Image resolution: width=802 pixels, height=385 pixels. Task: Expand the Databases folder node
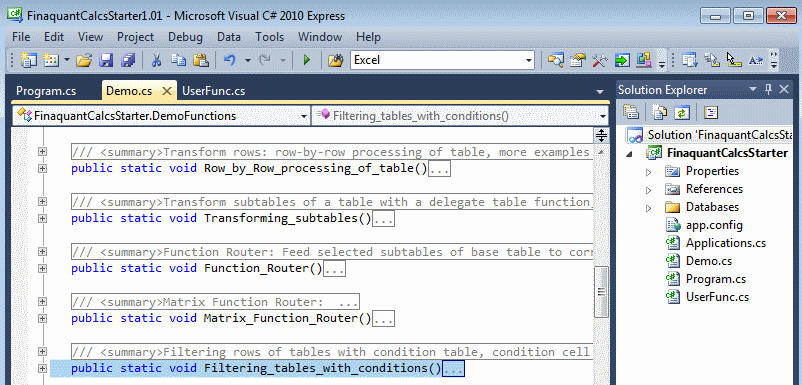click(x=649, y=208)
